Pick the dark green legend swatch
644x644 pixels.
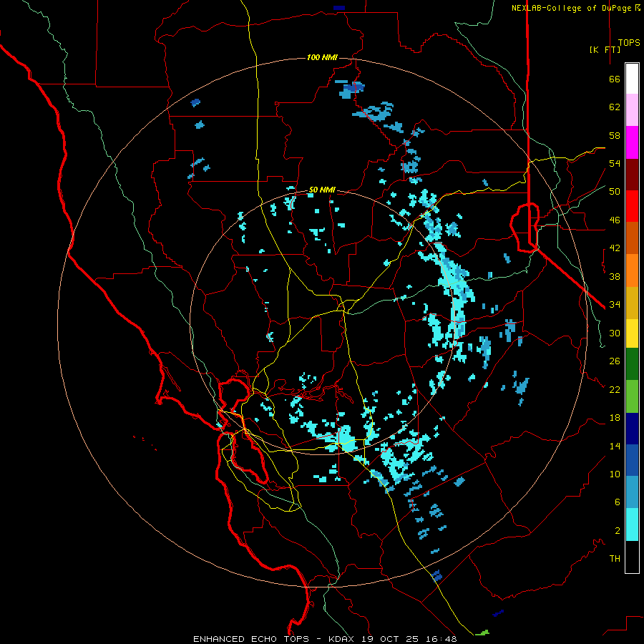point(632,364)
